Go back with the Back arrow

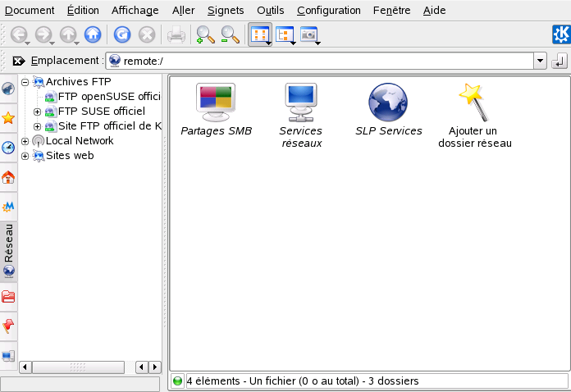click(18, 34)
